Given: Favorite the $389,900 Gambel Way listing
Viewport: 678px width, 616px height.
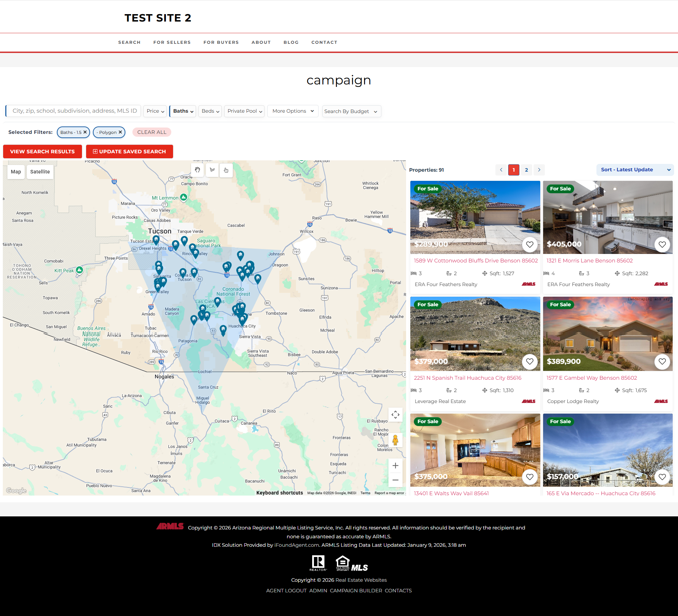Looking at the screenshot, I should tap(662, 361).
